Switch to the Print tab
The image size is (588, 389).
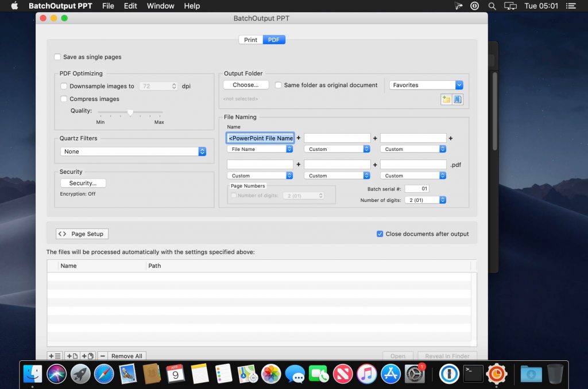click(x=250, y=40)
